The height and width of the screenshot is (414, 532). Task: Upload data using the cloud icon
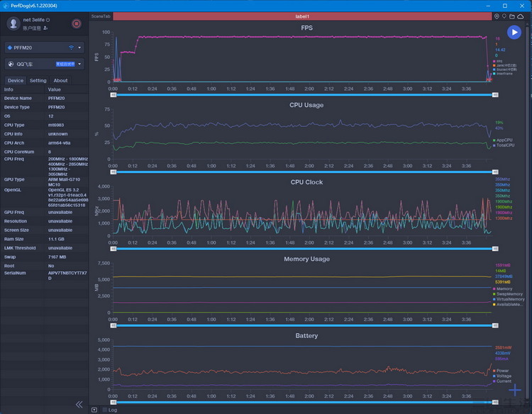(x=521, y=16)
